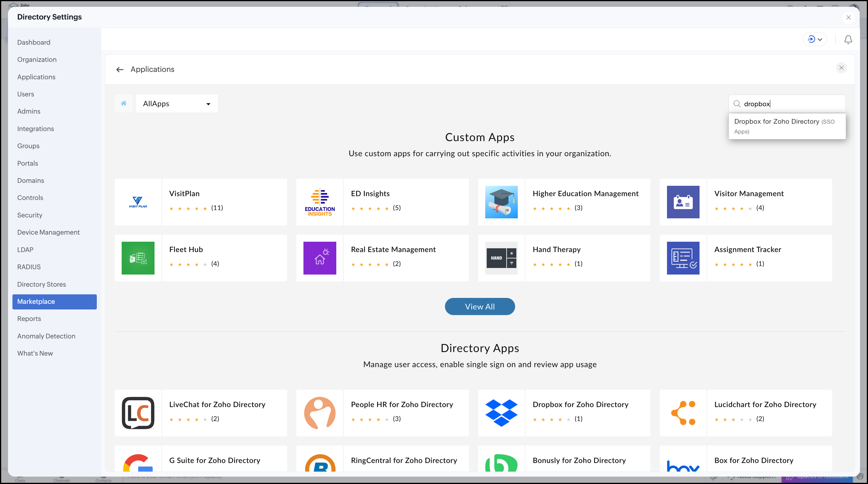The image size is (868, 484).
Task: Select Dropbox for Zoho Directory suggestion
Action: coord(787,126)
